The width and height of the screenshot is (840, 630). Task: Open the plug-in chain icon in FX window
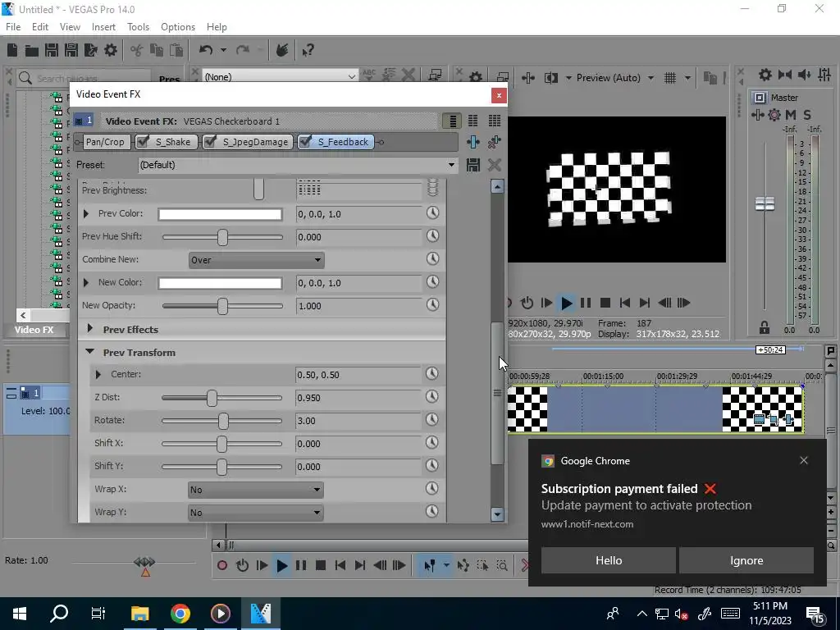coord(473,142)
